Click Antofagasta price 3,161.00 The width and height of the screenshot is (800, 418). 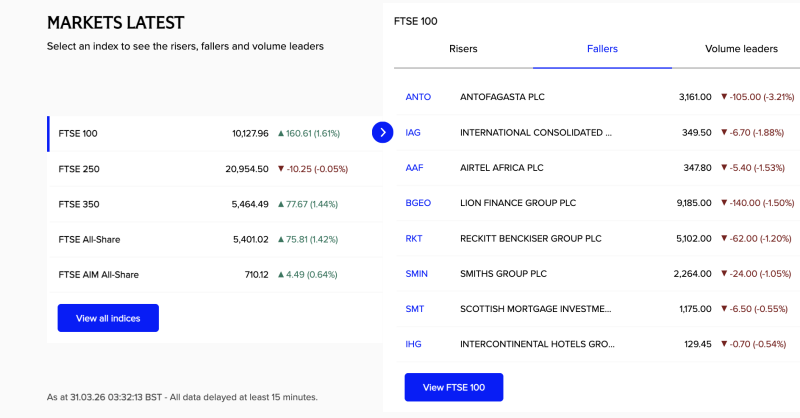pos(695,97)
